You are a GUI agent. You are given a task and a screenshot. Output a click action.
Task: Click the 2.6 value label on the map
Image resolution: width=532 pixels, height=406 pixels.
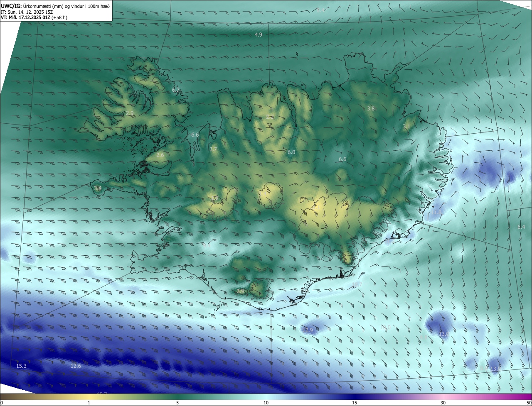click(160, 155)
